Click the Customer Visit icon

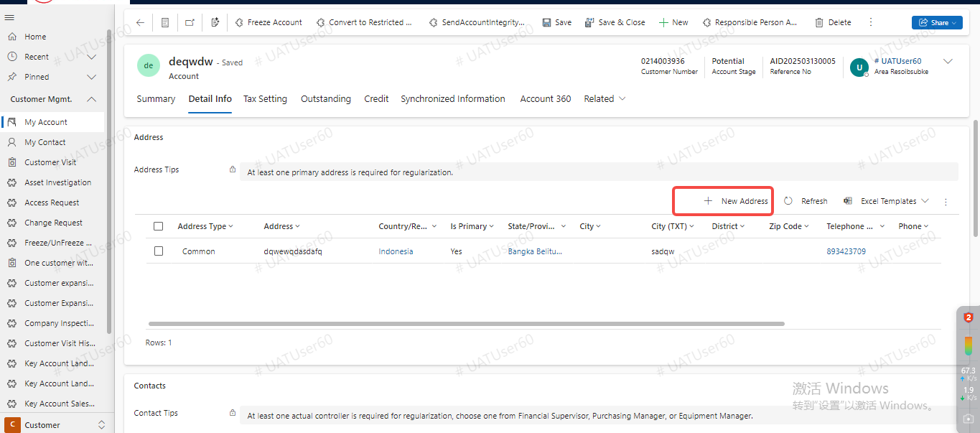click(x=11, y=162)
